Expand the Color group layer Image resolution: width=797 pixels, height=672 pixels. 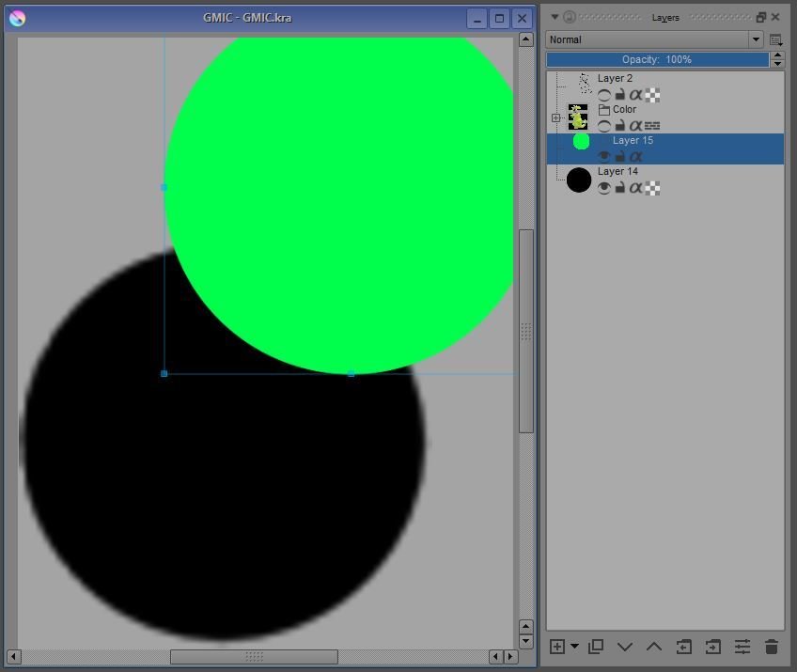click(x=555, y=117)
